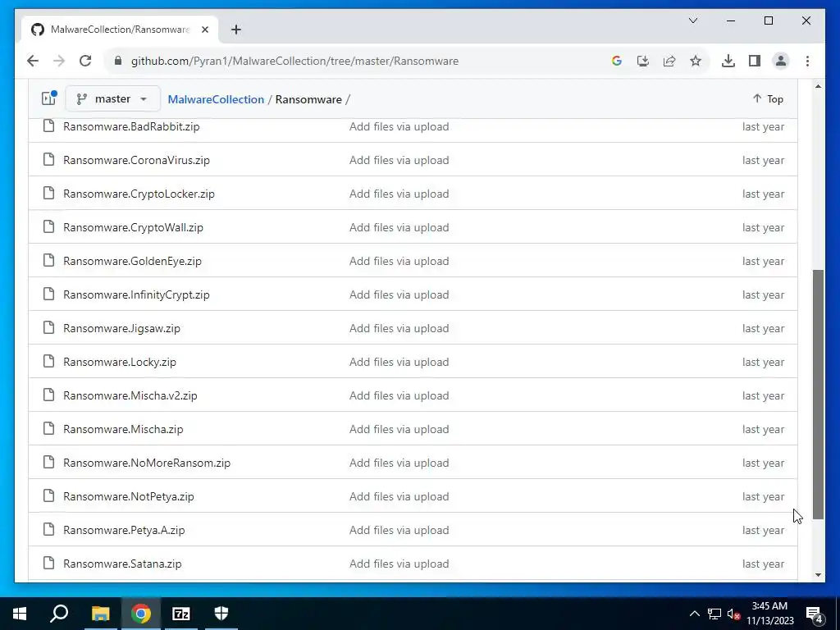Click Chrome icon in taskbar
Viewport: 840px width, 630px height.
tap(141, 614)
